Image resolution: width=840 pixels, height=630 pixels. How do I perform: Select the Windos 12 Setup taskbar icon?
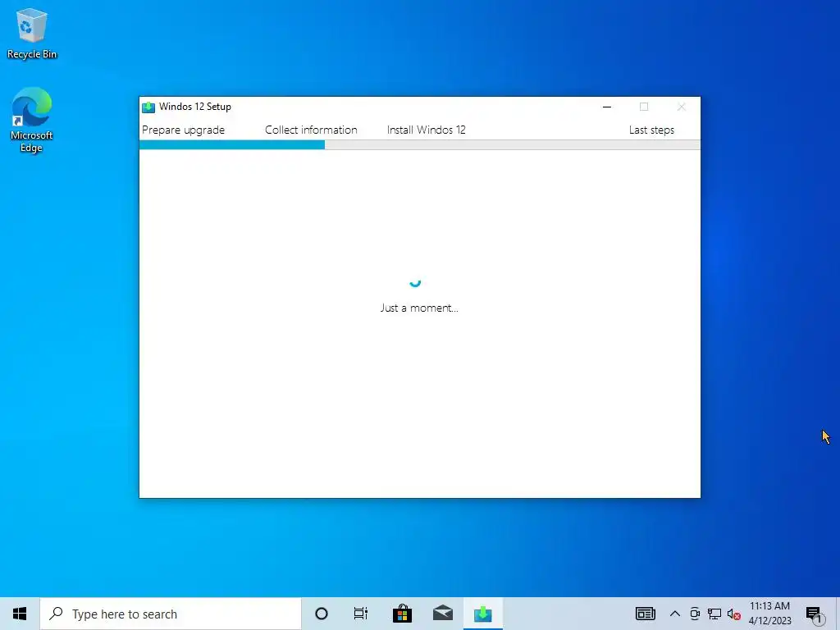pos(482,614)
